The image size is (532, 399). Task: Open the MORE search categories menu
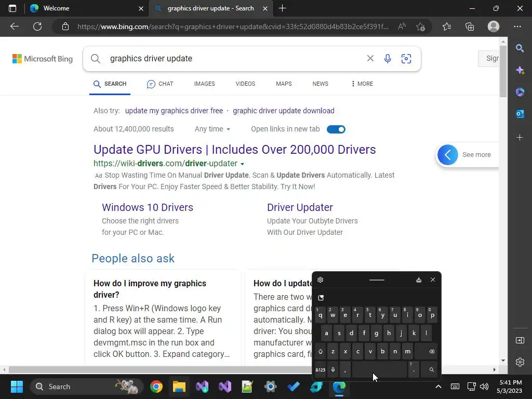click(362, 84)
